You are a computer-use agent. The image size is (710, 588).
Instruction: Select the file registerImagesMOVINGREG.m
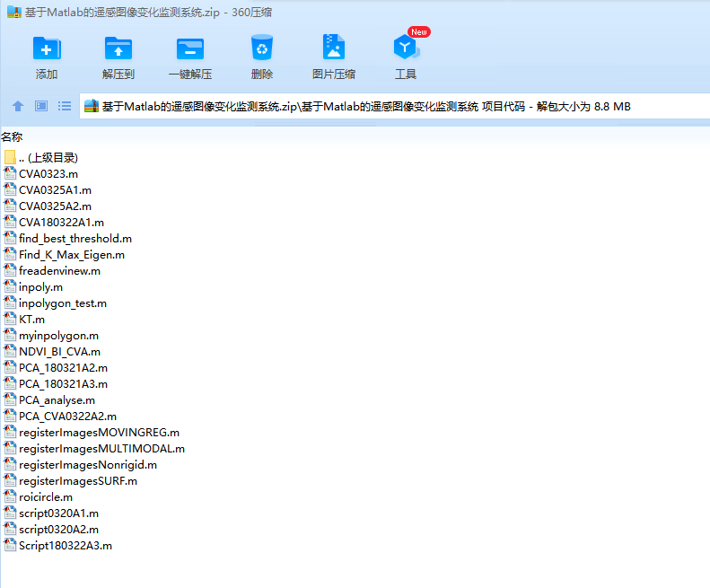pyautogui.click(x=99, y=433)
